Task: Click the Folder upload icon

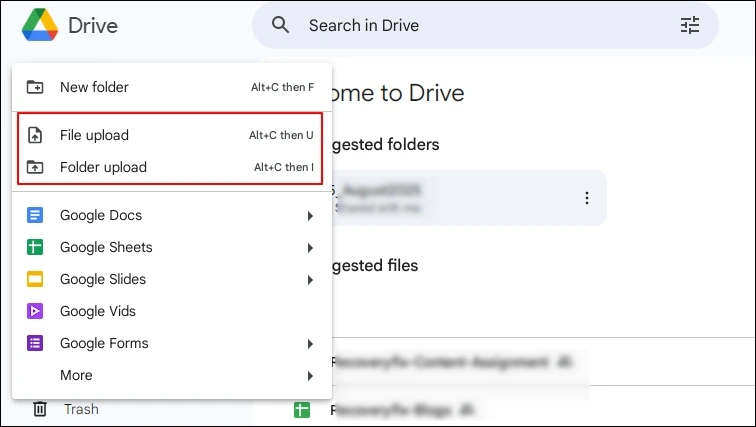Action: [x=35, y=167]
